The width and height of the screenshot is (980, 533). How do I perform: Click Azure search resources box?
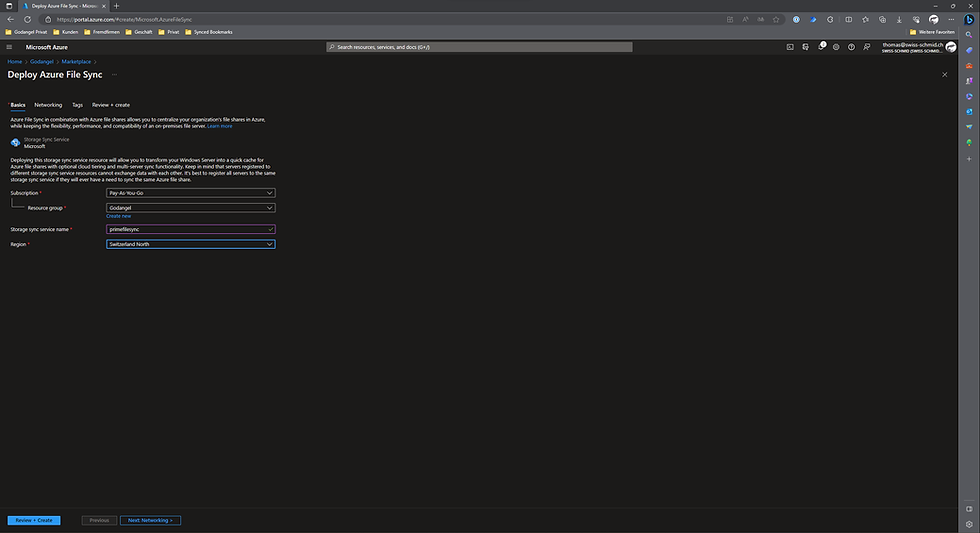coord(479,47)
